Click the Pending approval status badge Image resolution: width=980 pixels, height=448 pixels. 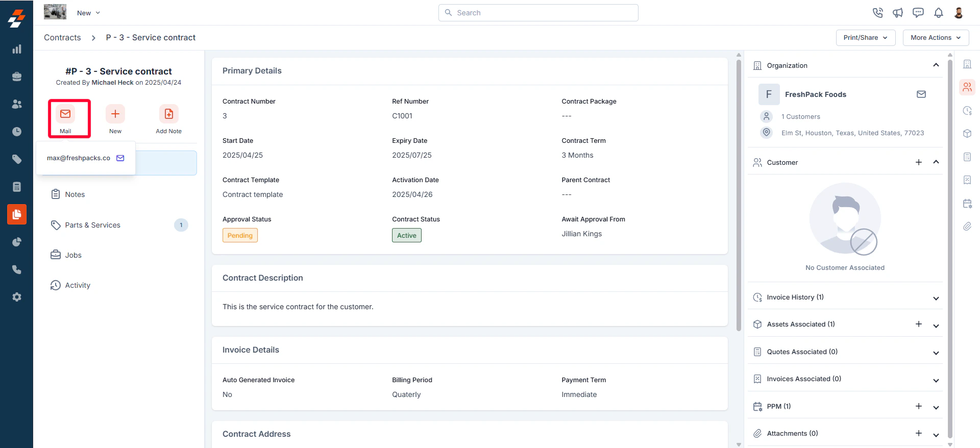[240, 235]
